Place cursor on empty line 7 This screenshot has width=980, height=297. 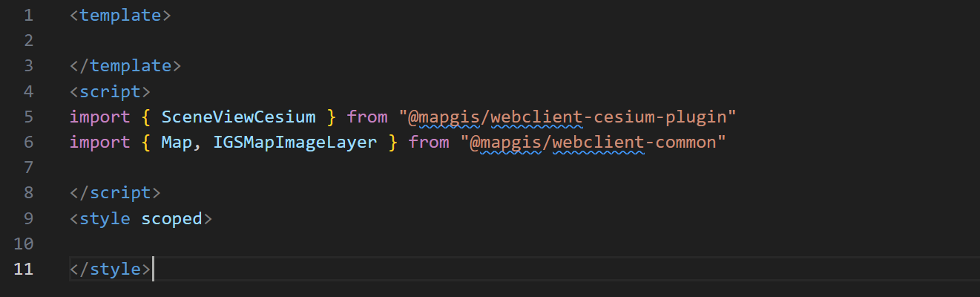coord(519,167)
